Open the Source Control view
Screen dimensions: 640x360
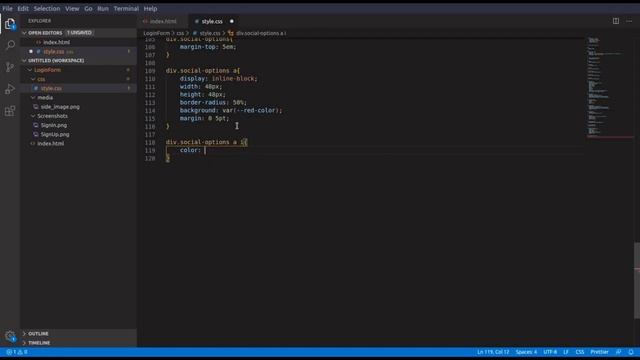click(10, 67)
